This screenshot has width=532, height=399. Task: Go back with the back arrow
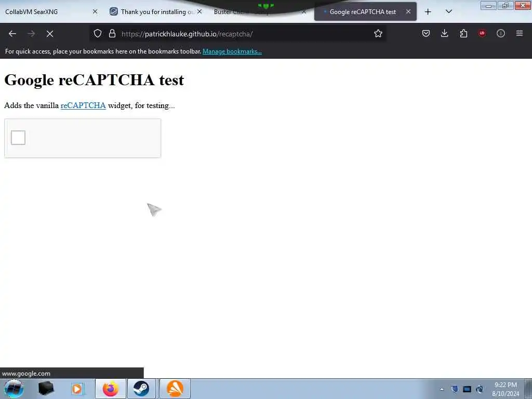(x=12, y=34)
